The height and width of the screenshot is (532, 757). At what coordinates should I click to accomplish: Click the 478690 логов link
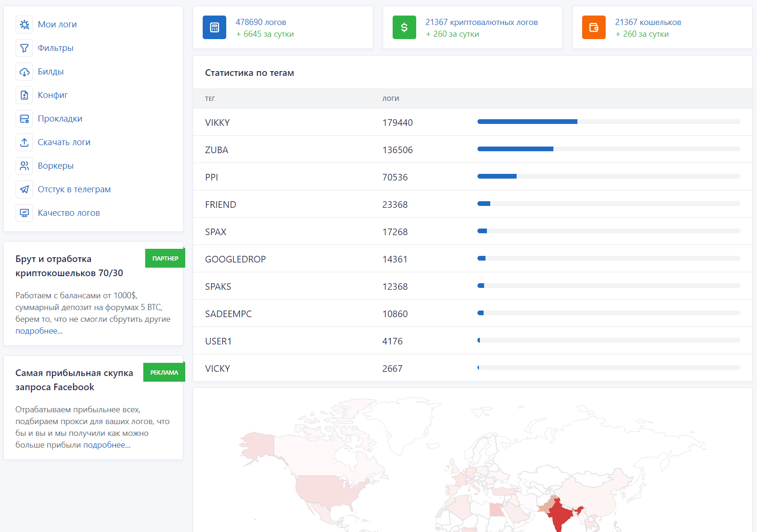coord(261,22)
